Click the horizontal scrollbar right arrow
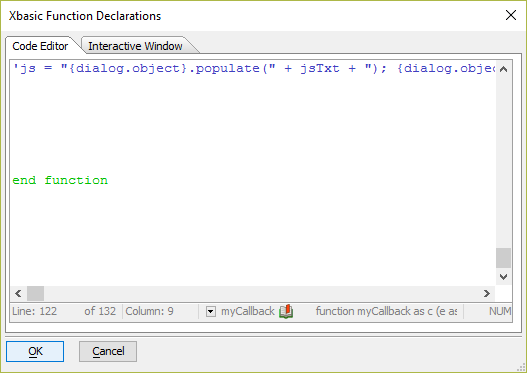 pos(487,294)
